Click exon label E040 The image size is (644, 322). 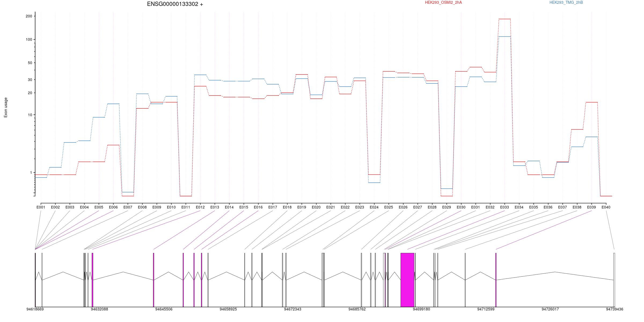pyautogui.click(x=606, y=207)
